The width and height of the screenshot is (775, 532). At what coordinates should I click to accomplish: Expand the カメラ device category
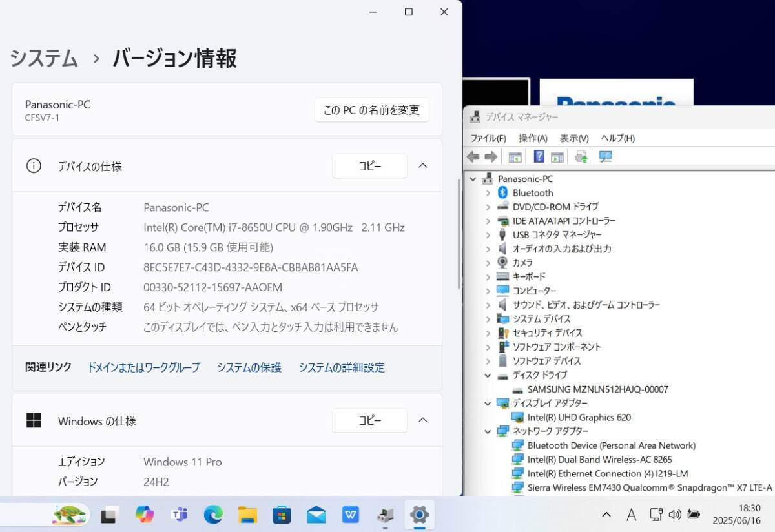[x=488, y=262]
